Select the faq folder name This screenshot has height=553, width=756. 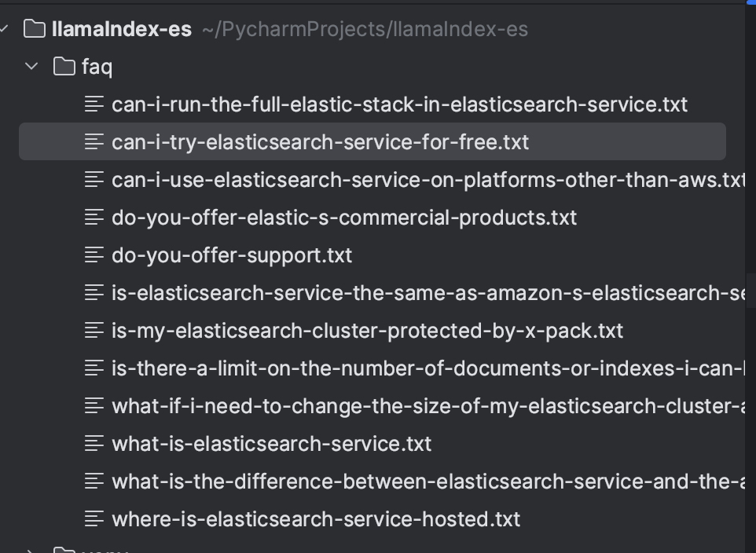pos(97,67)
